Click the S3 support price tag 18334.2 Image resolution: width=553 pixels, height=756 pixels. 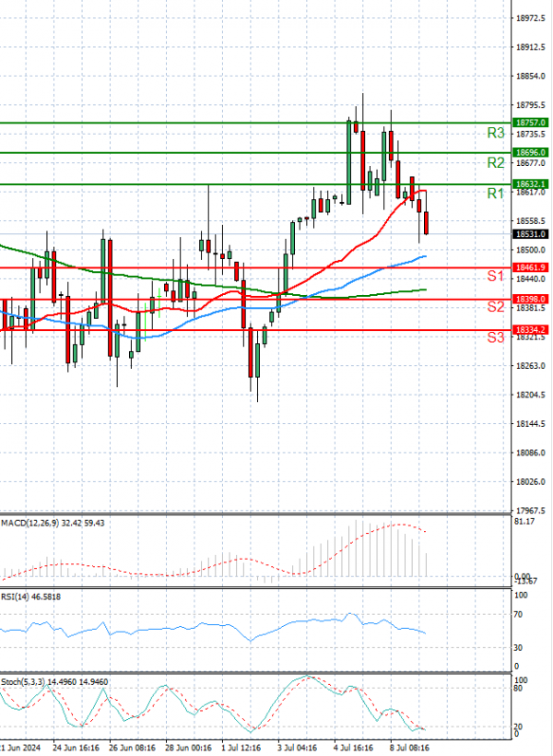(x=530, y=330)
